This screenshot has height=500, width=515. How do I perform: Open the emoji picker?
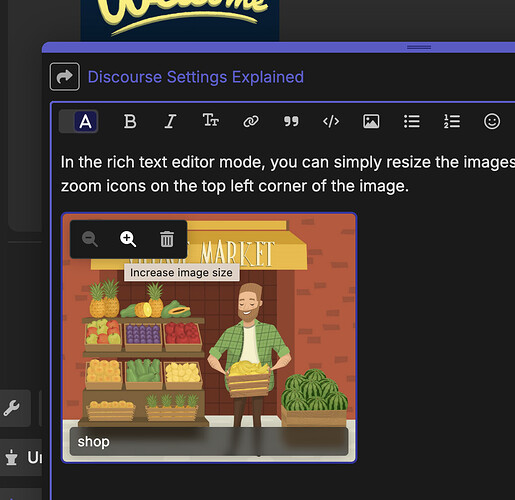[x=492, y=121]
